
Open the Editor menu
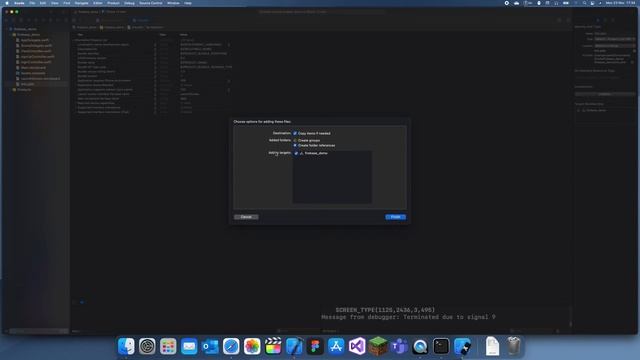(x=98, y=3)
